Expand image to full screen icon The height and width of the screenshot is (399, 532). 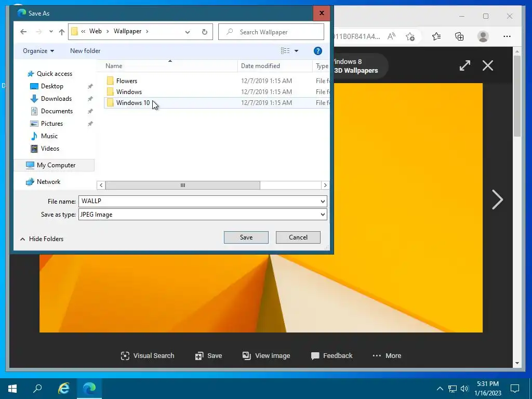click(465, 65)
